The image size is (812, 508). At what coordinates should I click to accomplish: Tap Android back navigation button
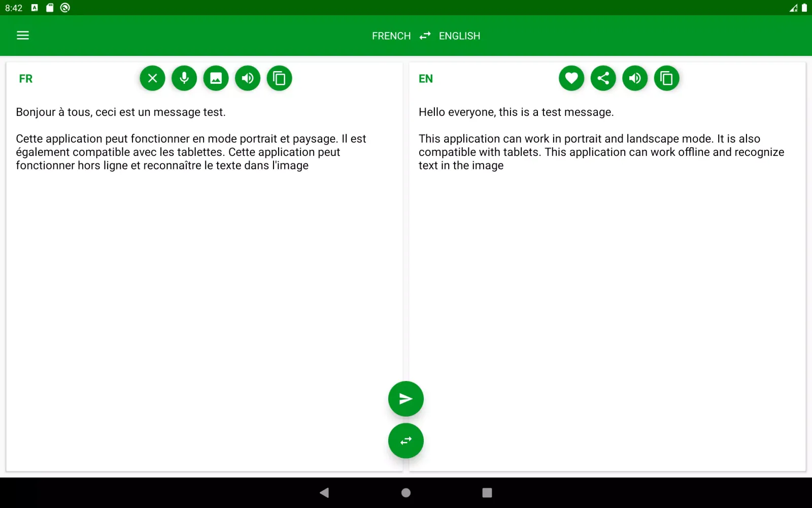pyautogui.click(x=324, y=493)
